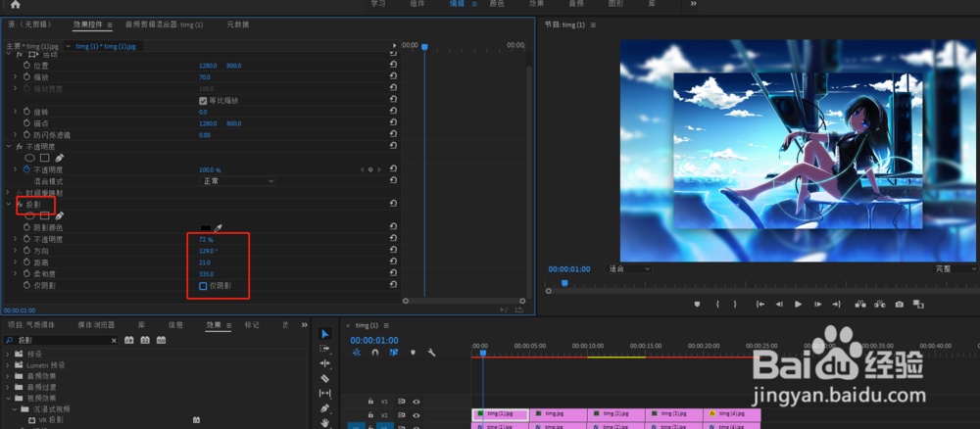Image resolution: width=980 pixels, height=429 pixels.
Task: Expand the 旋转 parameter
Action: 15,112
